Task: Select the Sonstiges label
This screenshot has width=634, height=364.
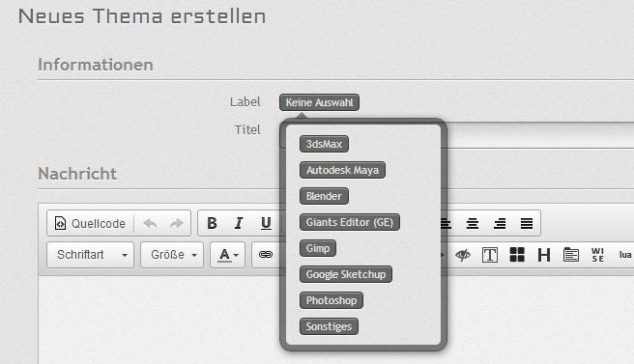Action: [329, 326]
